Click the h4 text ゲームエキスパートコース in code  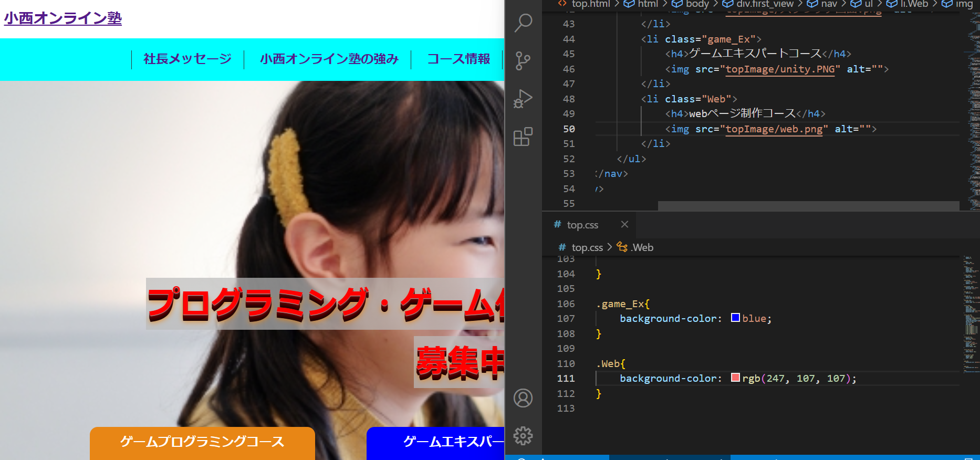755,54
